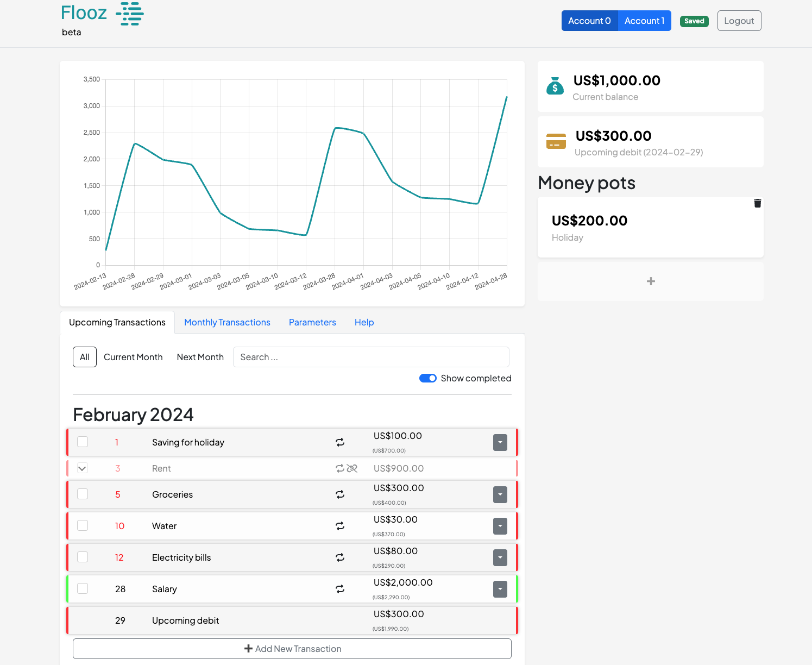This screenshot has width=812, height=665.
Task: Click the Logout button
Action: pyautogui.click(x=739, y=21)
